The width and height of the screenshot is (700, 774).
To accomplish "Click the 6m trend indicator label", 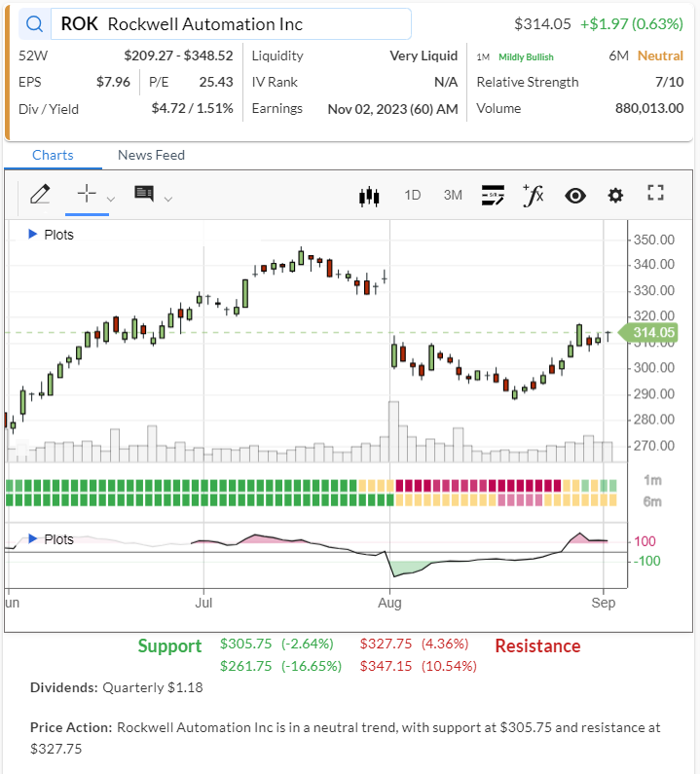I will pos(652,501).
